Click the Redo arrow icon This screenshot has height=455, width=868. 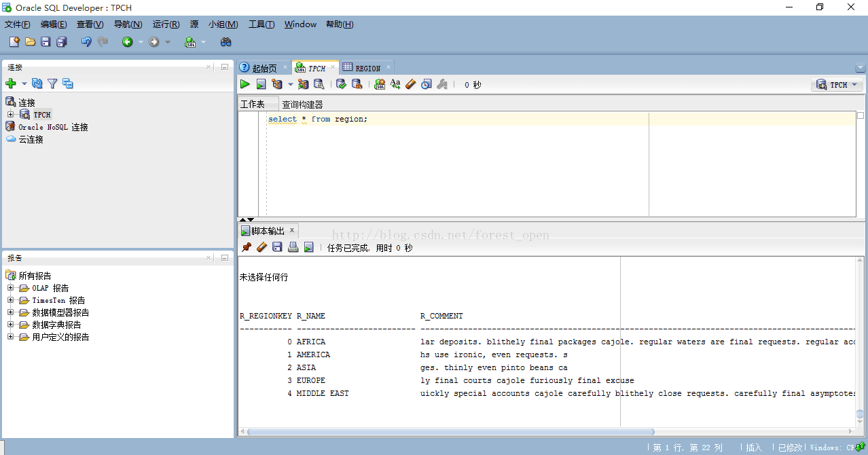click(103, 42)
